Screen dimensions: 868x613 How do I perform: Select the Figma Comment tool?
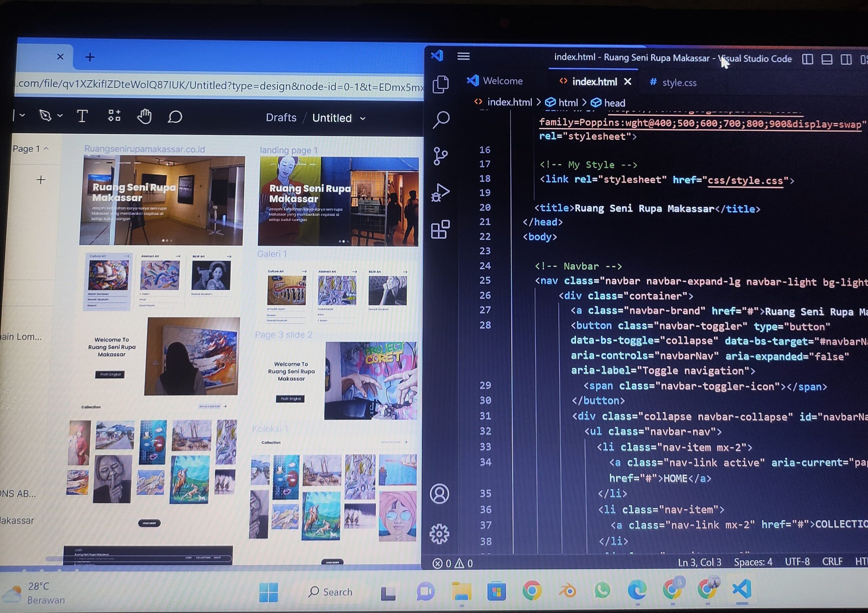tap(175, 117)
